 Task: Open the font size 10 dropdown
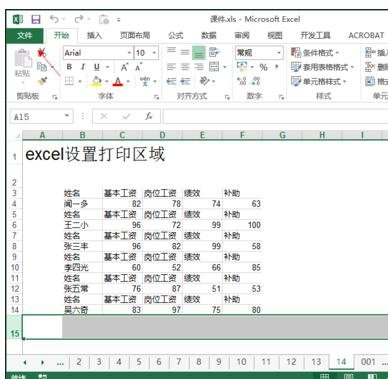pyautogui.click(x=154, y=53)
